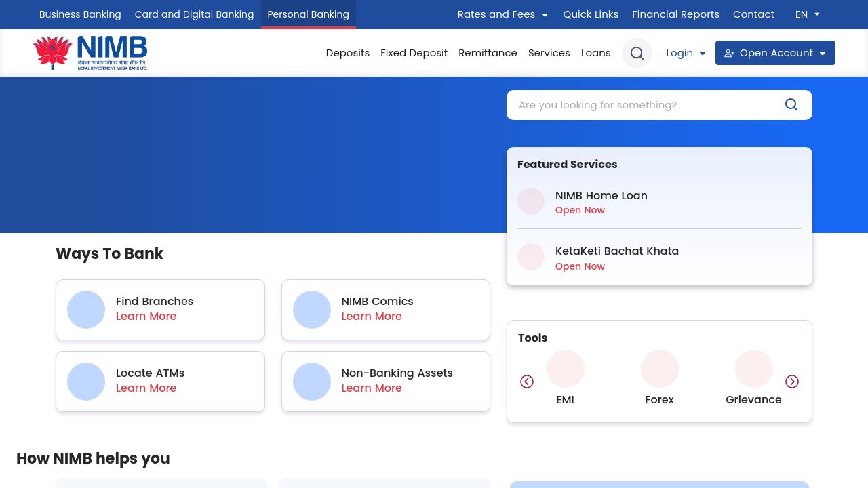Click the KetaKeti Bachat Khata circle icon
This screenshot has width=868, height=488.
(x=531, y=257)
